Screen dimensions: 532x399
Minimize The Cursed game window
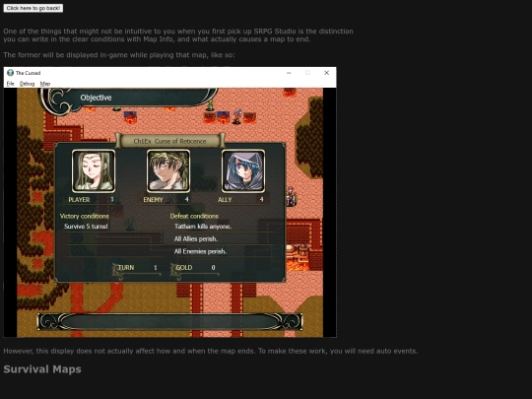[289, 73]
